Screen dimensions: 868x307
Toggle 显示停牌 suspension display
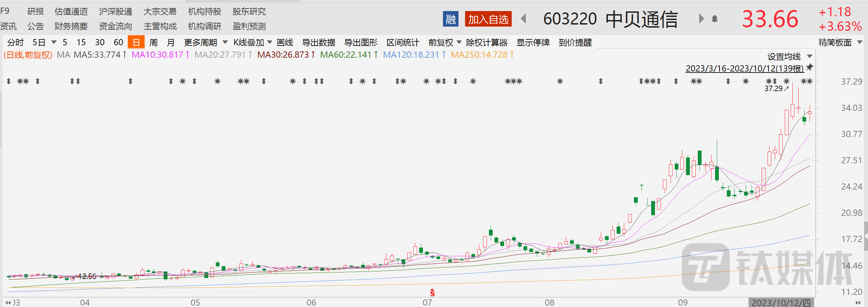(x=533, y=42)
